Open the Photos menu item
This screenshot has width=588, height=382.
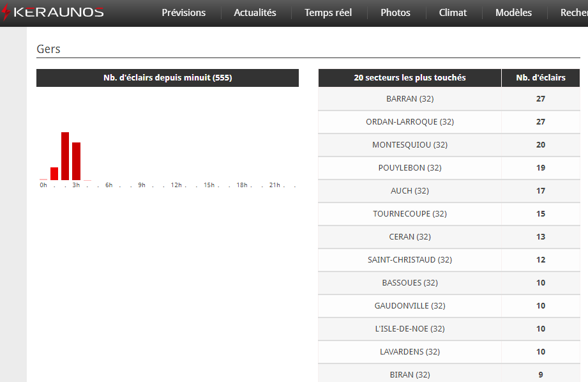point(395,13)
